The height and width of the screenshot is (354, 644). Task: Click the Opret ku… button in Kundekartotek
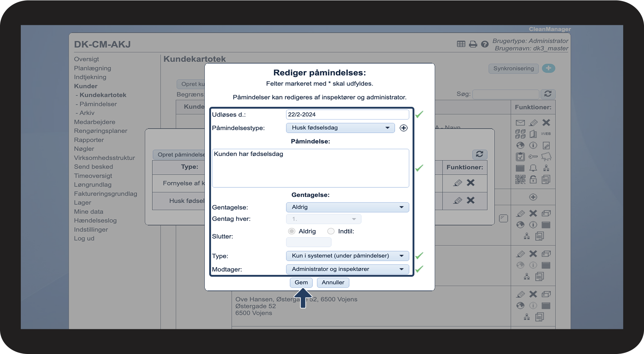point(191,84)
